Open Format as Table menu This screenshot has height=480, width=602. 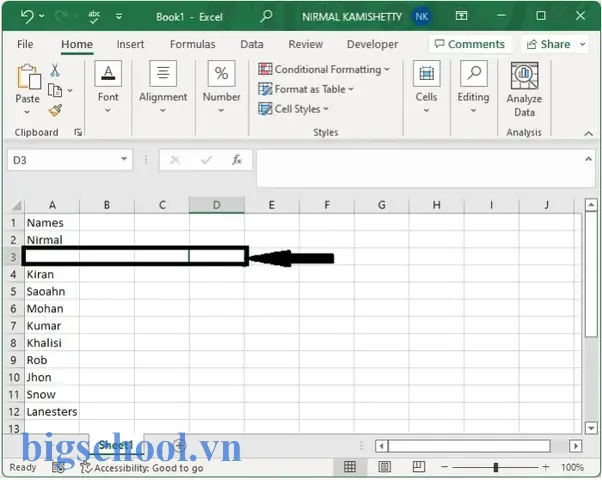pos(306,89)
